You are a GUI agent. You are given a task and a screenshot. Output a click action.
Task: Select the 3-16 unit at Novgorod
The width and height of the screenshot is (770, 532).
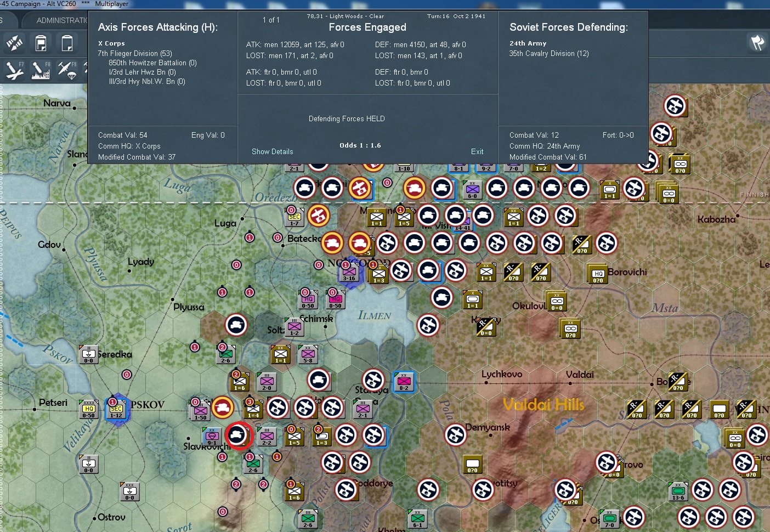click(349, 271)
